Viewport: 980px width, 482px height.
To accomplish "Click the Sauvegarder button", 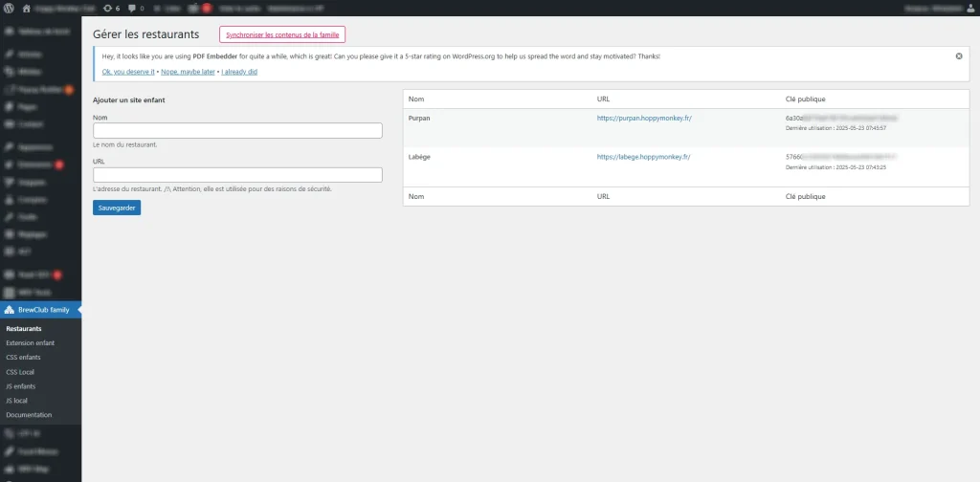I will click(x=117, y=208).
